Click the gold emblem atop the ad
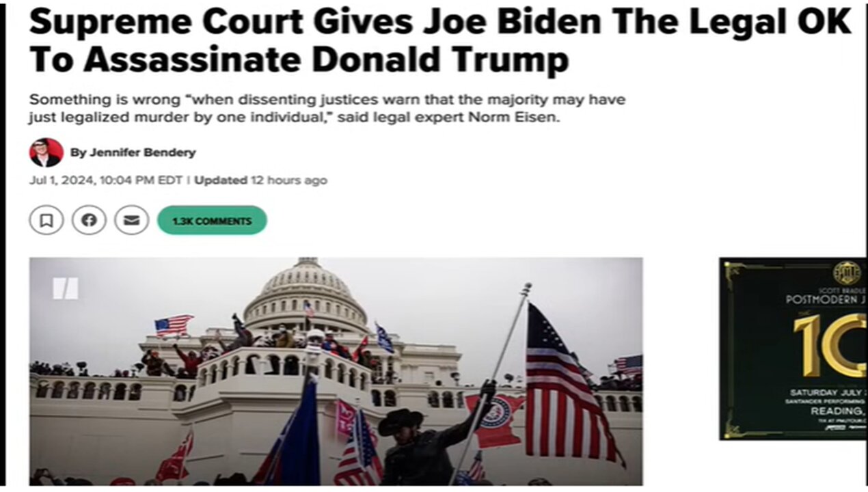 click(x=847, y=273)
